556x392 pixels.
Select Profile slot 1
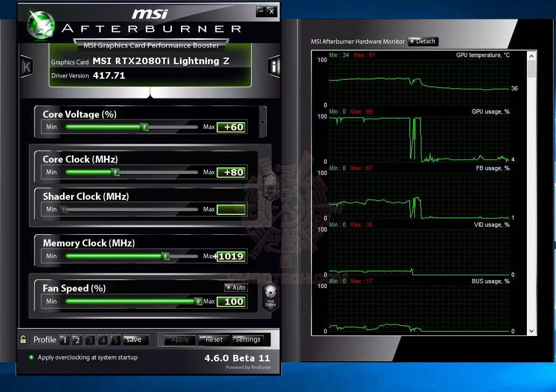coord(65,340)
